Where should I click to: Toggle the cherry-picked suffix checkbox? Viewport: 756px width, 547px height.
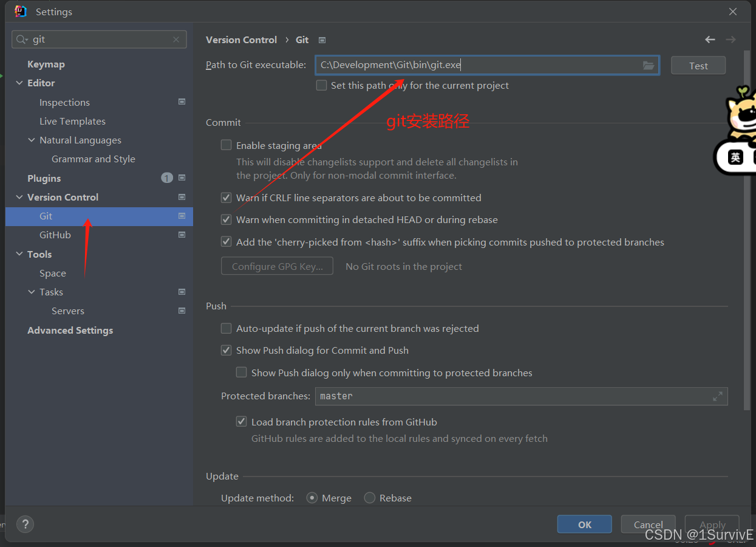226,242
